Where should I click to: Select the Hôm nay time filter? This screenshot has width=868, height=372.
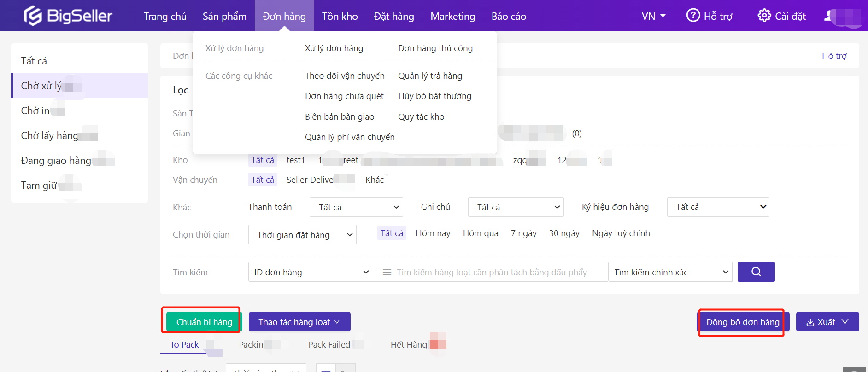pyautogui.click(x=433, y=233)
